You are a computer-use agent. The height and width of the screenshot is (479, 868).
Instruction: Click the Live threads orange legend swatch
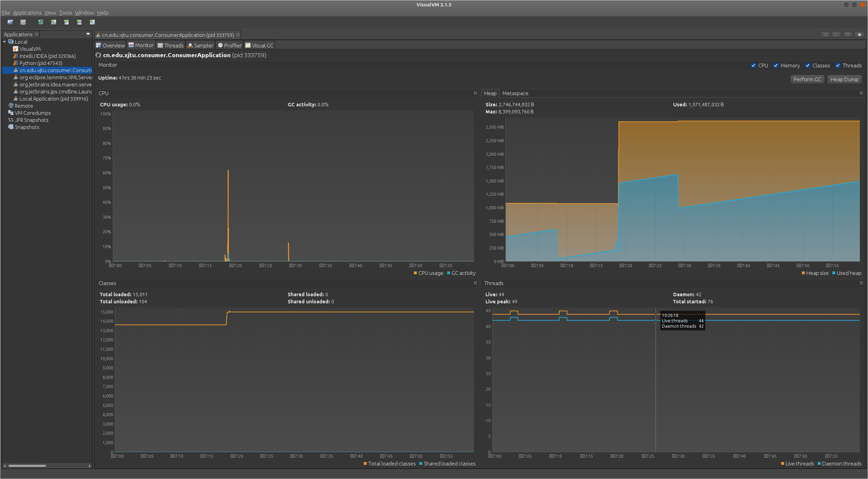pyautogui.click(x=782, y=464)
